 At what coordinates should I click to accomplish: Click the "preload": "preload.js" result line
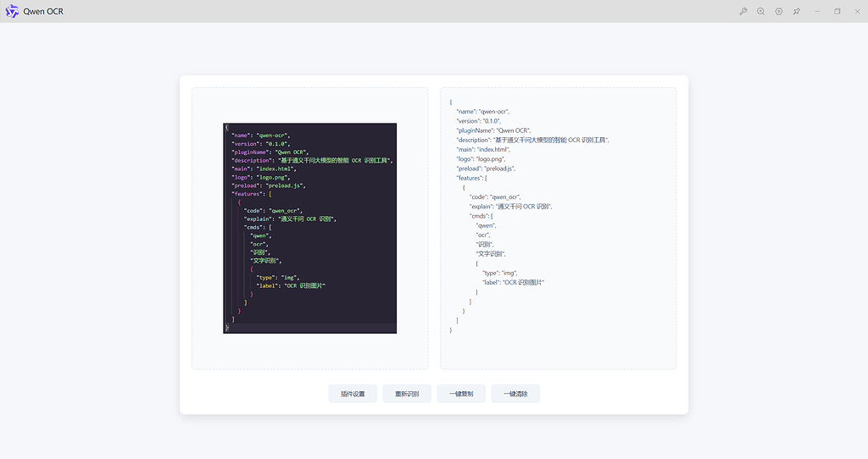486,169
